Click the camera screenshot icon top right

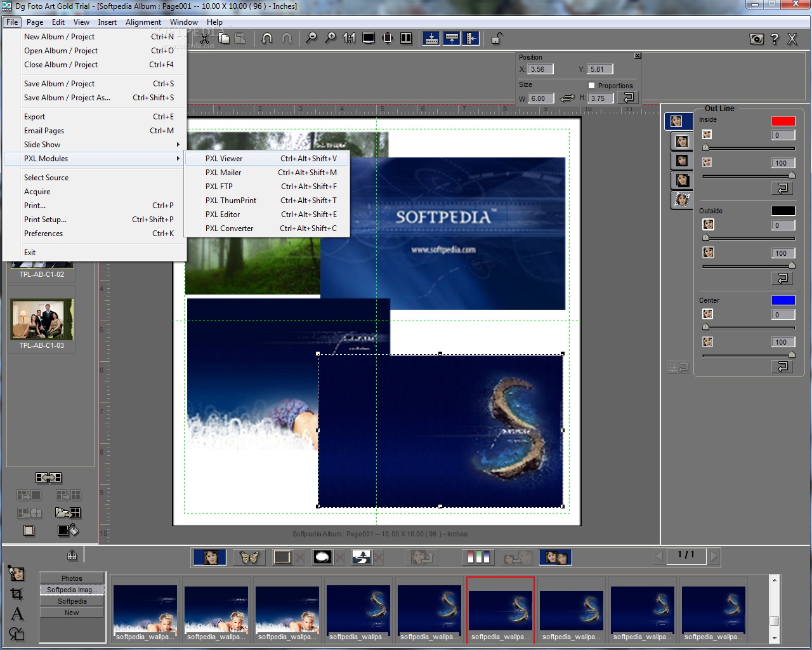tap(757, 39)
